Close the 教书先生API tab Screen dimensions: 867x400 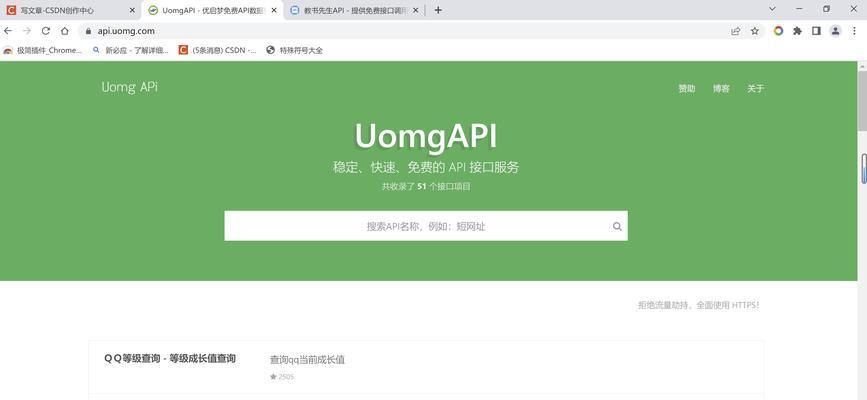pos(416,10)
